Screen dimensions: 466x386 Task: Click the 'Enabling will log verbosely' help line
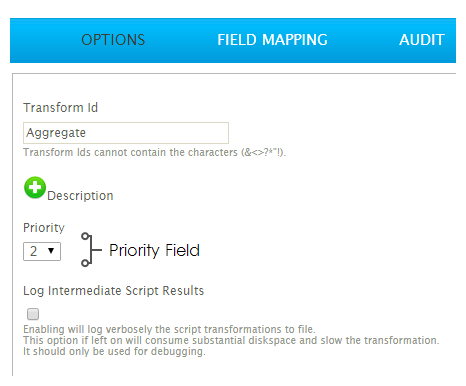(x=169, y=329)
